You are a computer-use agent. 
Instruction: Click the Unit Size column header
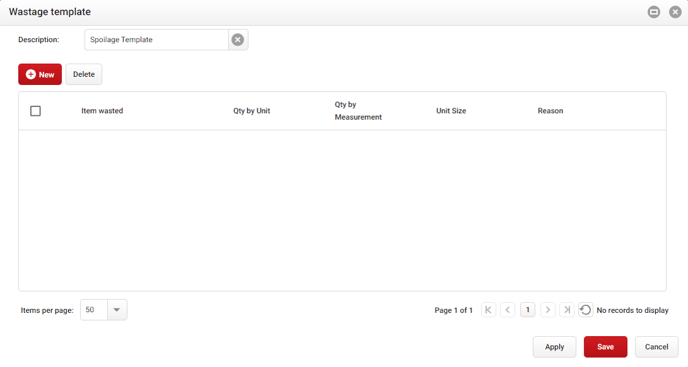tap(451, 111)
